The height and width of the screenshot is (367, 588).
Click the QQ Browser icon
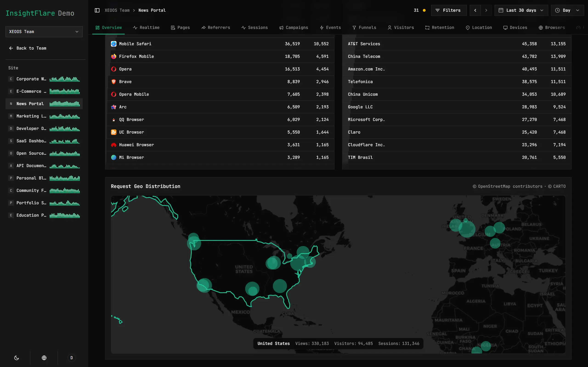[x=113, y=119]
